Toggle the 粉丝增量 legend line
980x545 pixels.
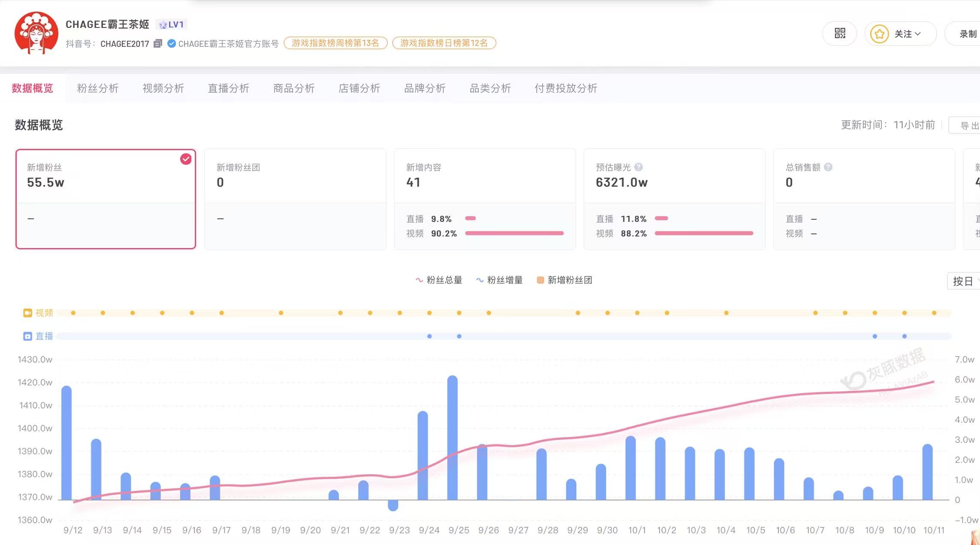[499, 280]
